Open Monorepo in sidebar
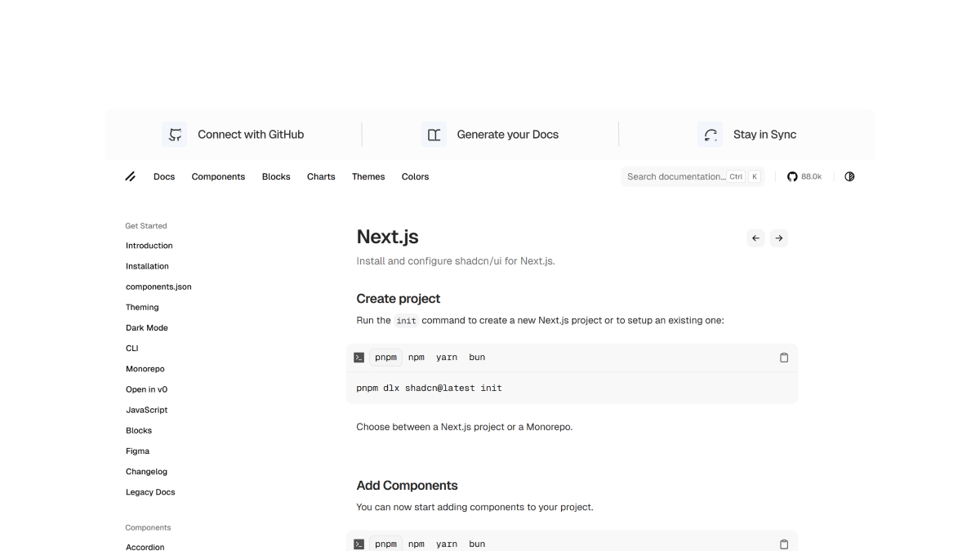 pyautogui.click(x=145, y=369)
